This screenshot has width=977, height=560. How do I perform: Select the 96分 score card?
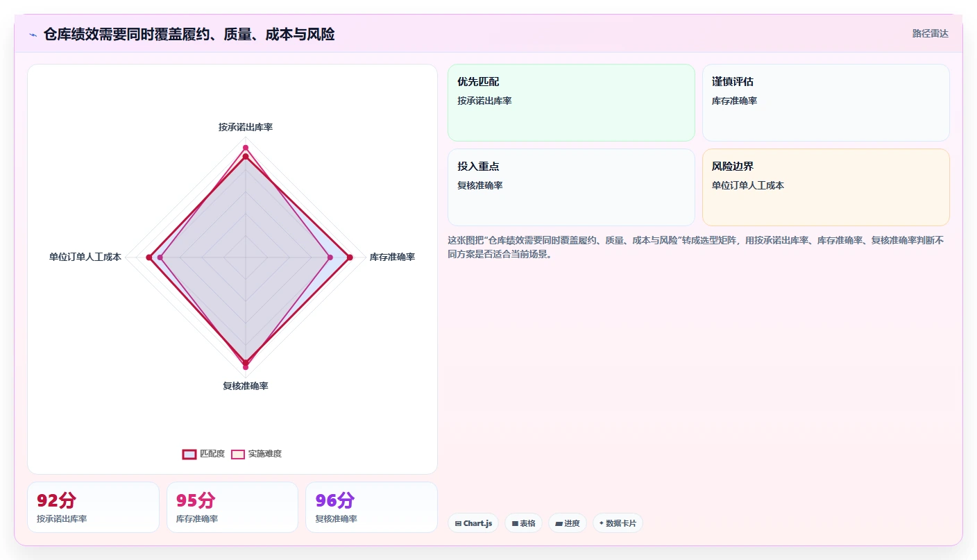pyautogui.click(x=371, y=507)
